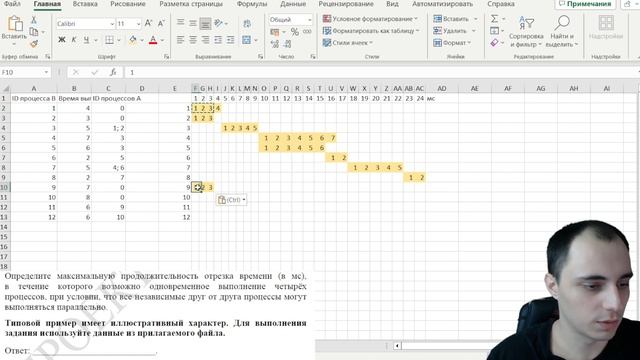Switch to the Разметка страницы tab
640x360 pixels.
[x=191, y=4]
